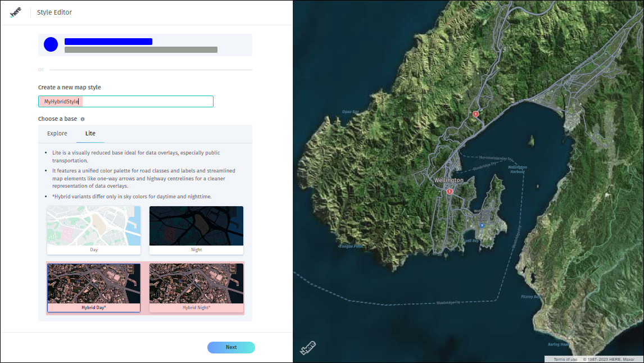This screenshot has height=363, width=644.
Task: Click the Style Editor title text
Action: 54,12
